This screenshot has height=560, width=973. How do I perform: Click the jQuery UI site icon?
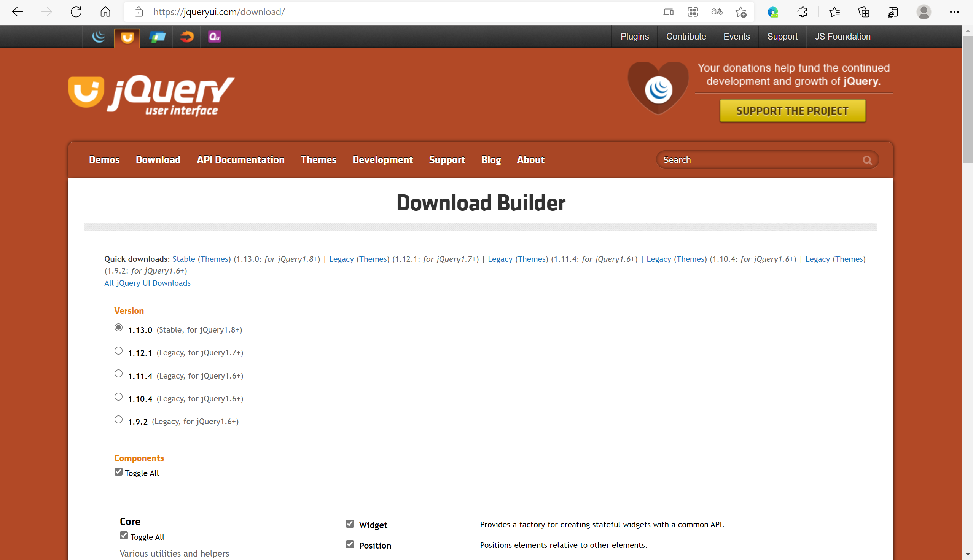[x=127, y=37]
